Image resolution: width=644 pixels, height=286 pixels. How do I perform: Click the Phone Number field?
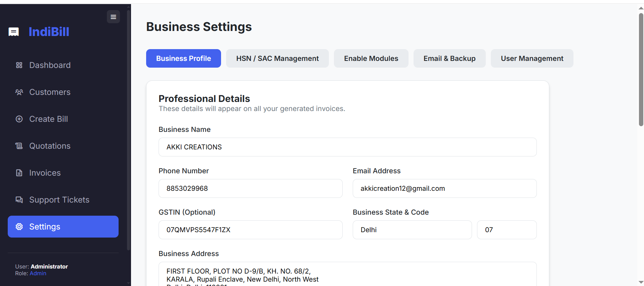coord(250,188)
